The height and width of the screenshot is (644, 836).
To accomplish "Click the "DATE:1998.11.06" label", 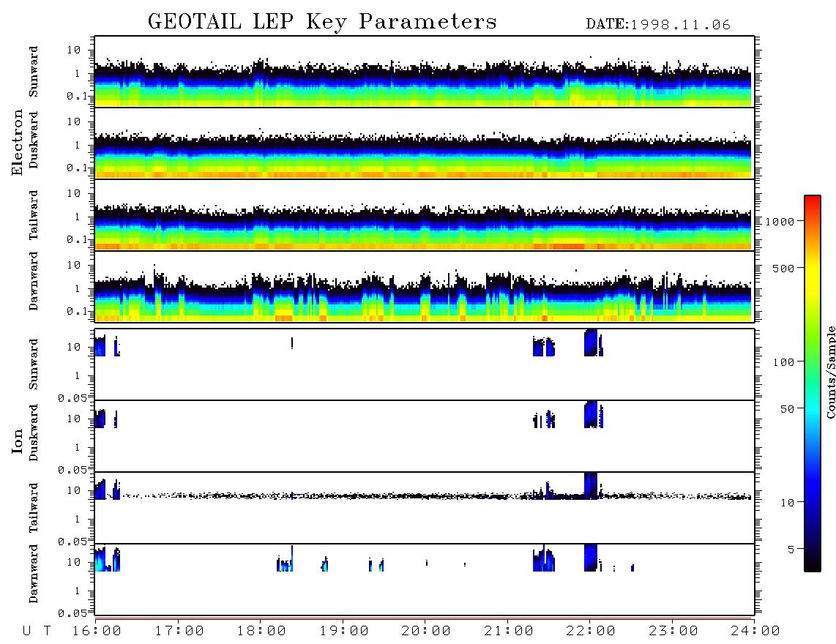I will pyautogui.click(x=658, y=25).
